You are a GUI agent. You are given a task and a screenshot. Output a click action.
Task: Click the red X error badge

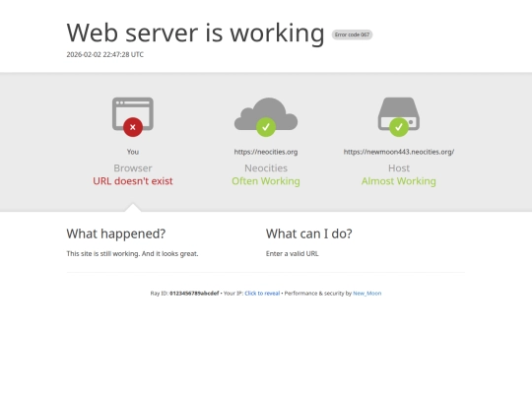(133, 127)
